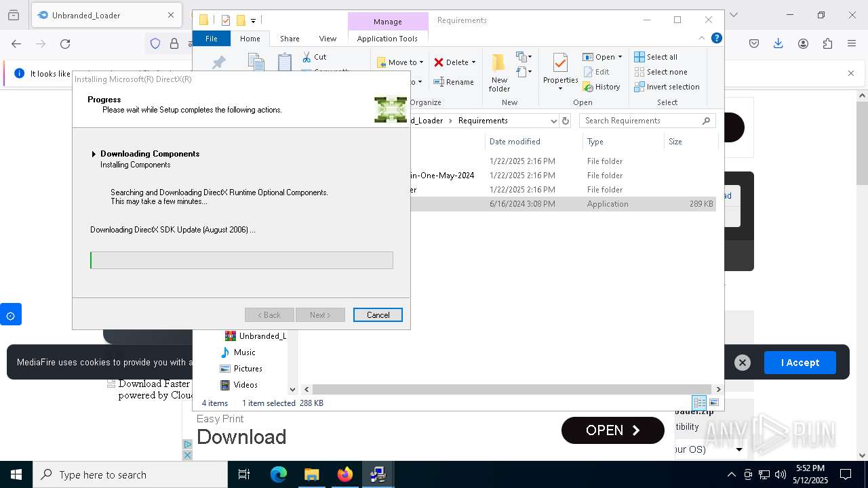This screenshot has width=868, height=488.
Task: Open Firefox tracking protection shield
Action: click(155, 44)
